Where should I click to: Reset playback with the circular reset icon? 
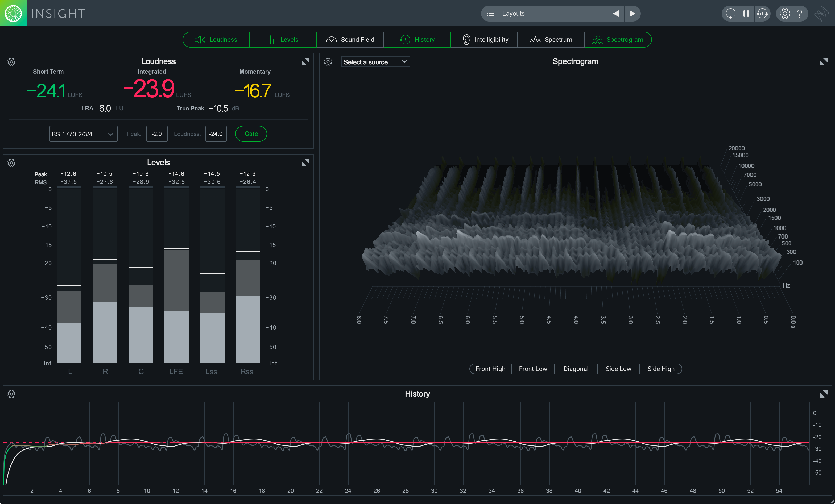[x=730, y=14]
